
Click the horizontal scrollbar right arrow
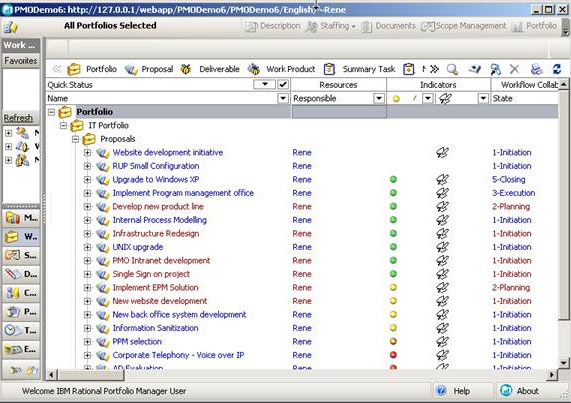(x=552, y=374)
